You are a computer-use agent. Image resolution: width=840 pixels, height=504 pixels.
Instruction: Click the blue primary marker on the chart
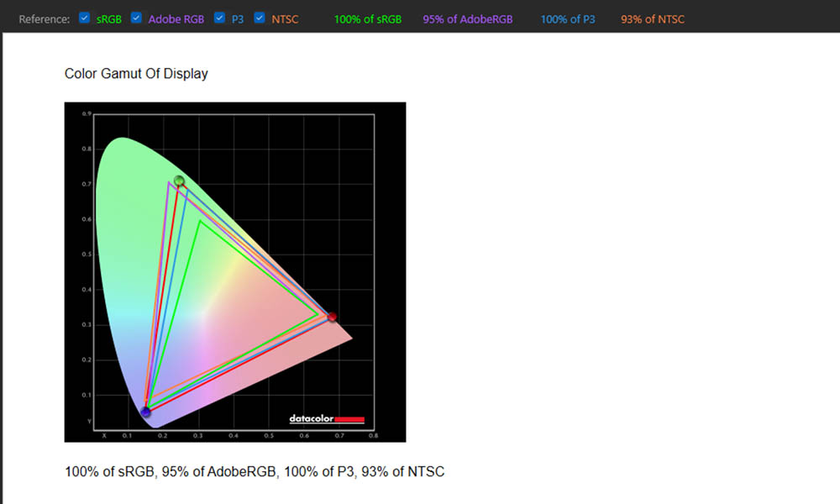point(146,412)
